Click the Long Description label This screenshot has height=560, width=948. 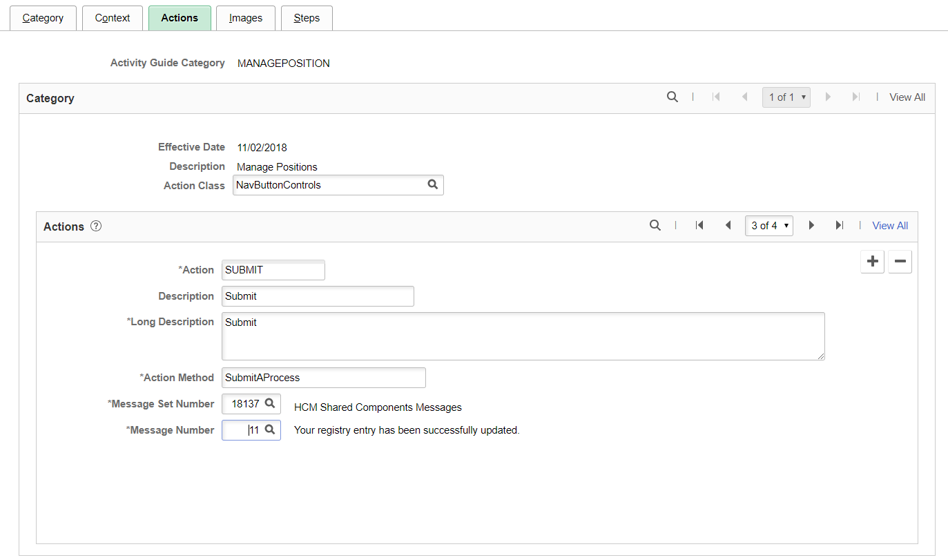click(x=171, y=322)
